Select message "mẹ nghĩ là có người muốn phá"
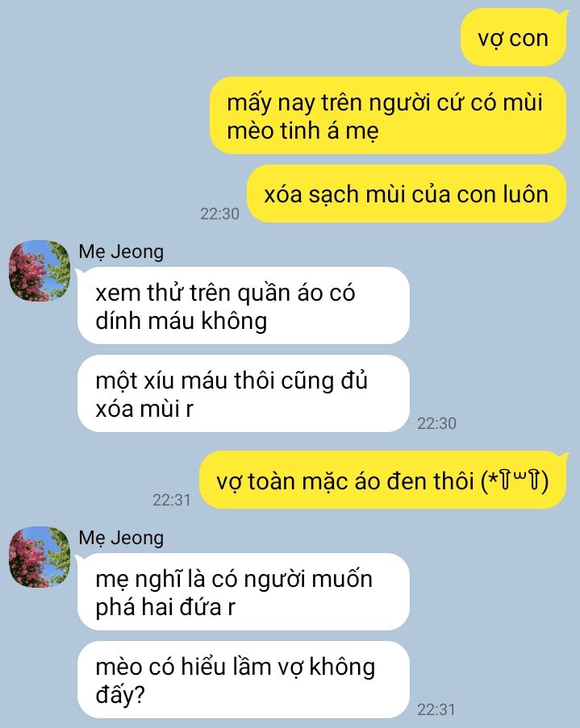 243,592
